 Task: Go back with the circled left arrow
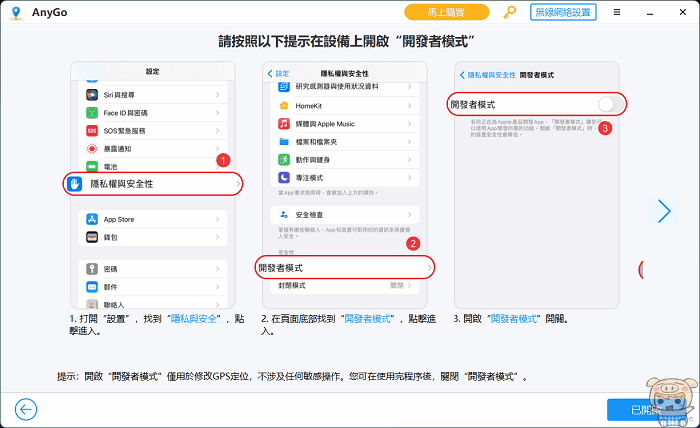(x=26, y=409)
